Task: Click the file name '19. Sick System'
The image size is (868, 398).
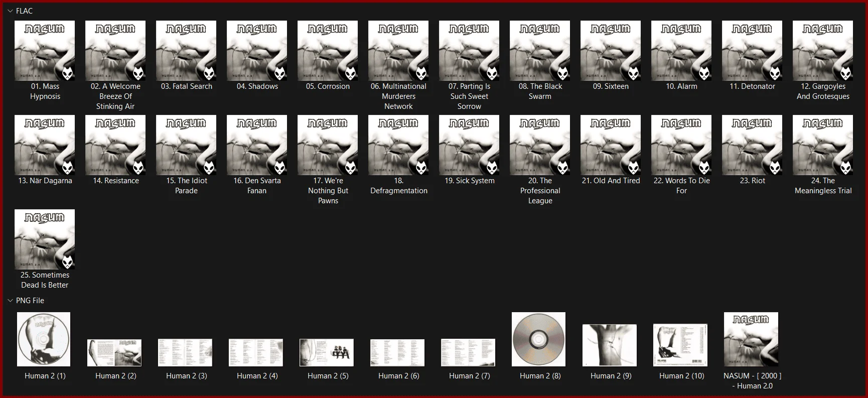Action: click(x=470, y=181)
